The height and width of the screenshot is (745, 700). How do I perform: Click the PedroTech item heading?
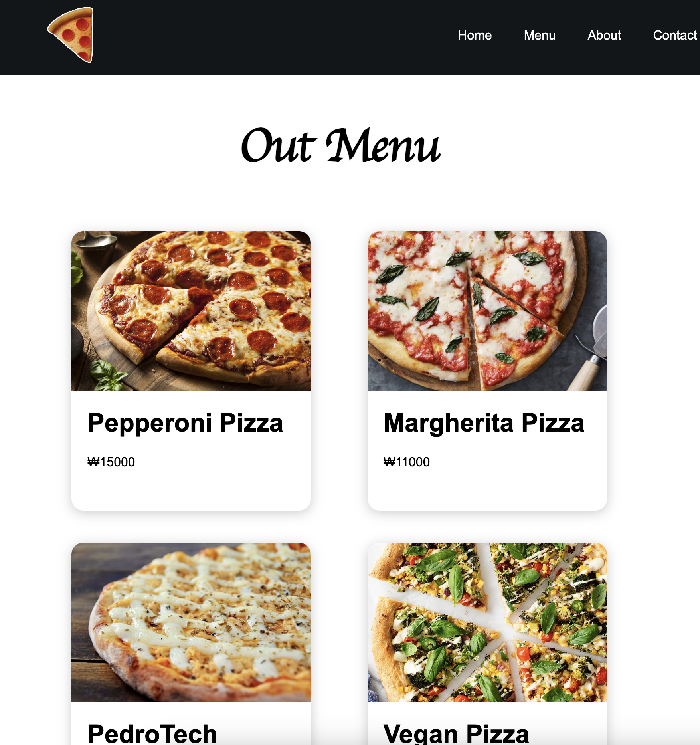coord(152,734)
